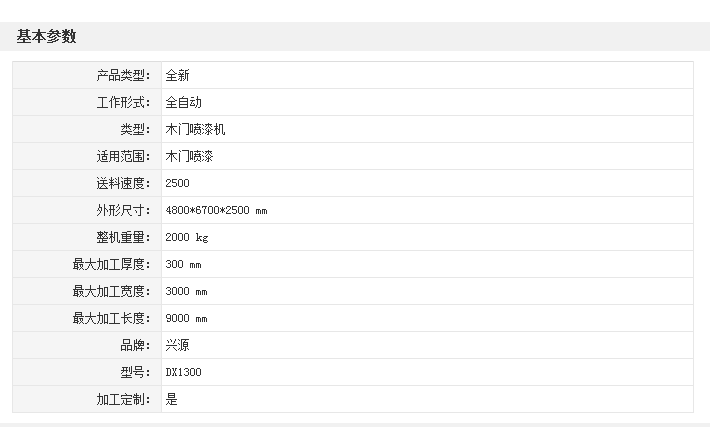
Task: Click the 全自动 work mode value
Action: pos(184,103)
